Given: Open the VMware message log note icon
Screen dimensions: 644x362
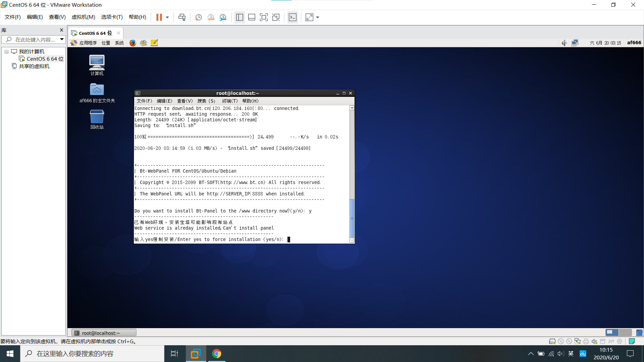Looking at the screenshot, I should (632, 341).
